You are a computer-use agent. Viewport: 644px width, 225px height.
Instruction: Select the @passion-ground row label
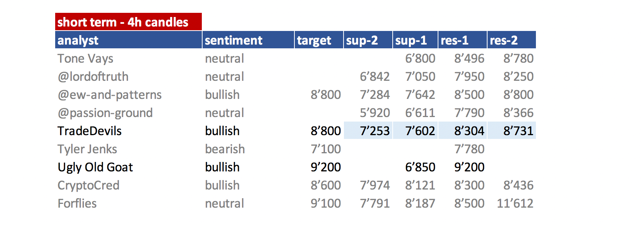coord(105,113)
